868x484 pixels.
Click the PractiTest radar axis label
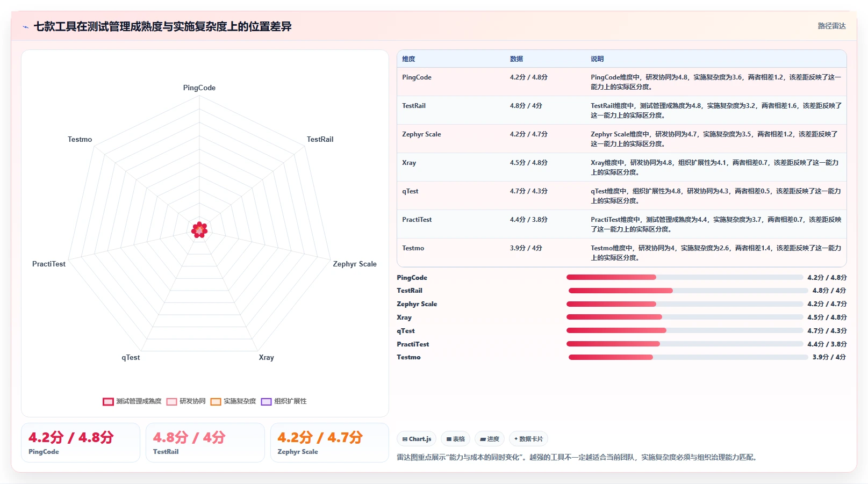(49, 264)
